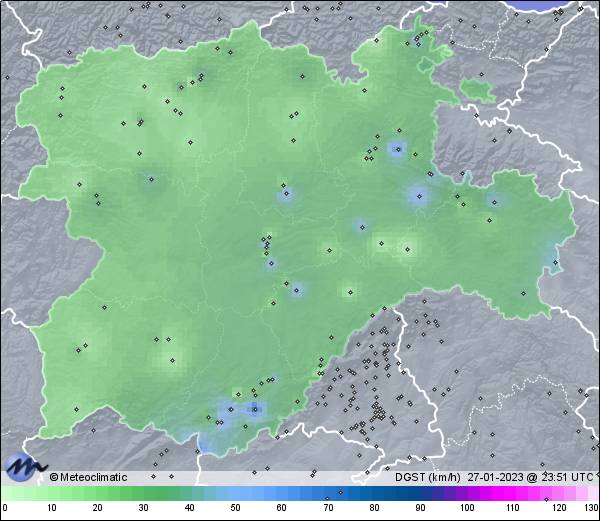This screenshot has width=600, height=521.
Task: Click the ©Meteoclimatic copyright text
Action: click(x=88, y=477)
